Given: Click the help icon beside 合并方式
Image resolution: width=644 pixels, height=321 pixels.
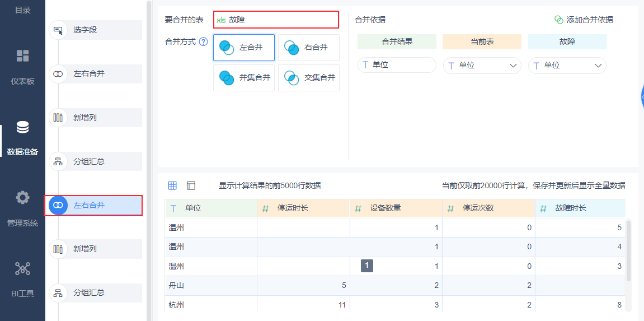Looking at the screenshot, I should [x=203, y=41].
